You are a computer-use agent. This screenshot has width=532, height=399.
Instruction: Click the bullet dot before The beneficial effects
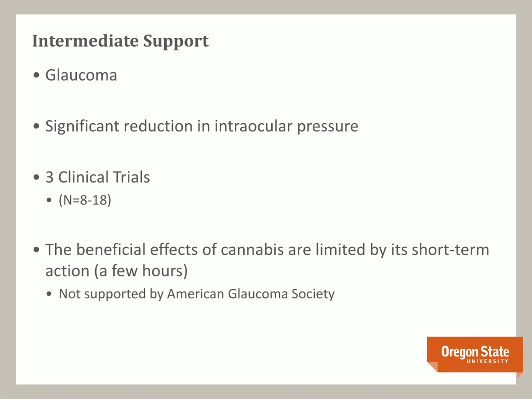[36, 250]
